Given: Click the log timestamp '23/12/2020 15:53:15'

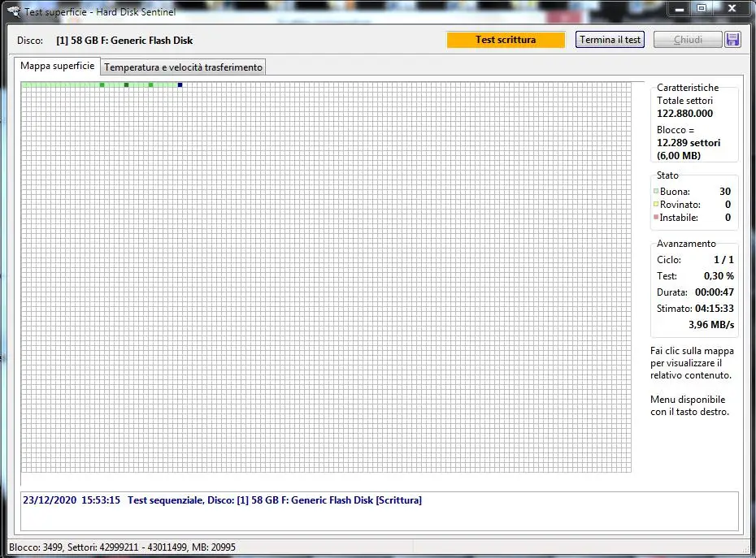Looking at the screenshot, I should coord(72,500).
